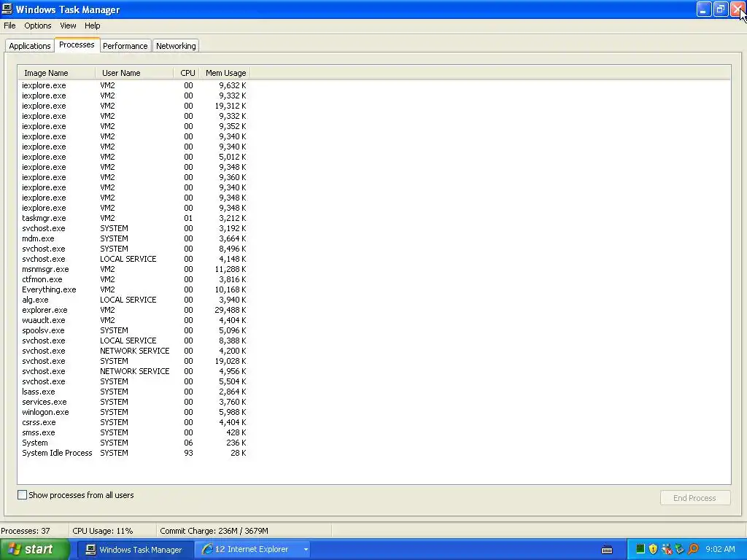Image resolution: width=747 pixels, height=560 pixels.
Task: Open the View menu
Action: [x=68, y=26]
